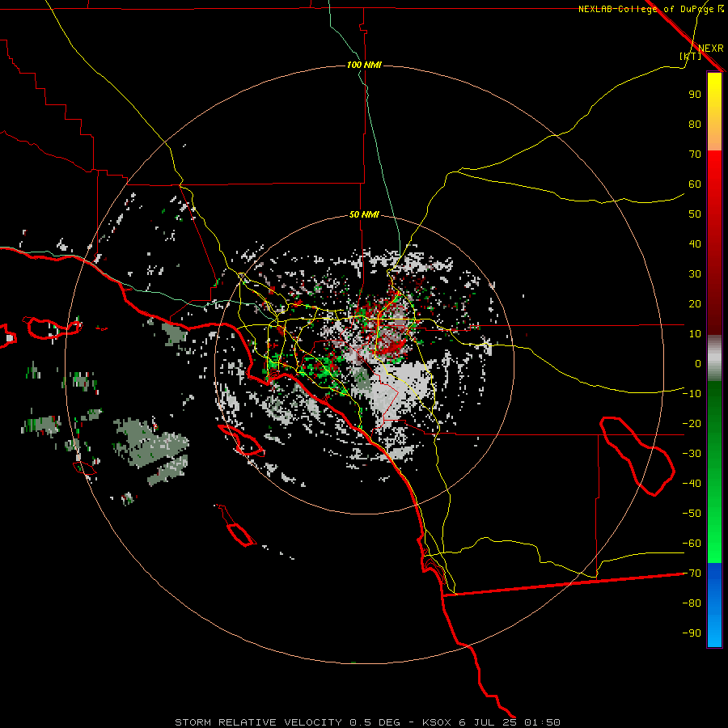Select the 60 label on the velocity scale
This screenshot has height=728, width=728.
695,184
